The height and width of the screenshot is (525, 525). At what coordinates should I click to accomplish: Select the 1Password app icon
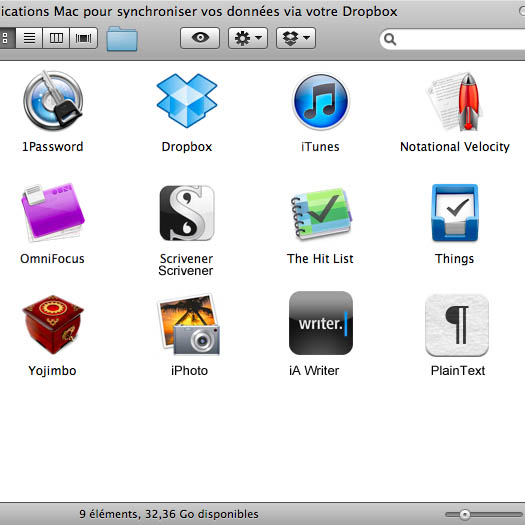(53, 100)
